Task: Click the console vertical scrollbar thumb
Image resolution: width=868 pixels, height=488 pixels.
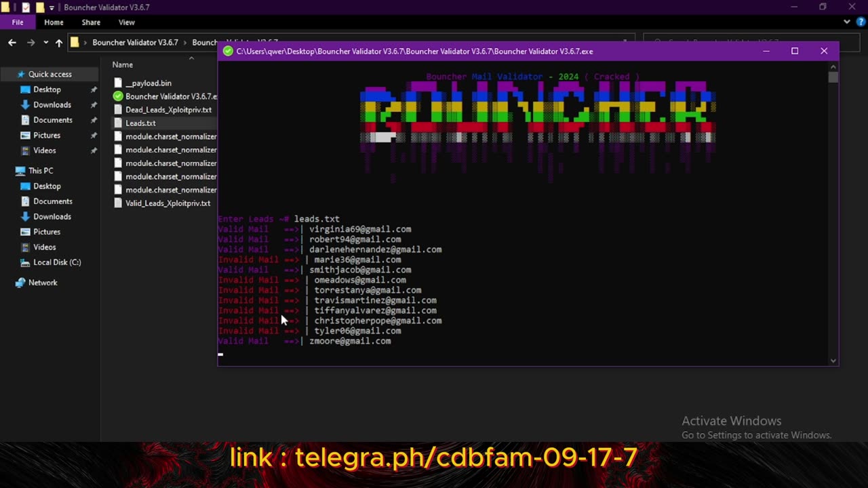Action: tap(833, 77)
